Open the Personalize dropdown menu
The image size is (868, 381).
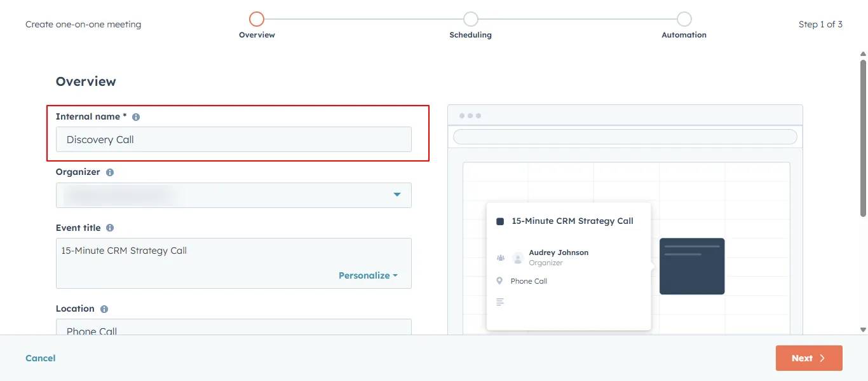368,275
